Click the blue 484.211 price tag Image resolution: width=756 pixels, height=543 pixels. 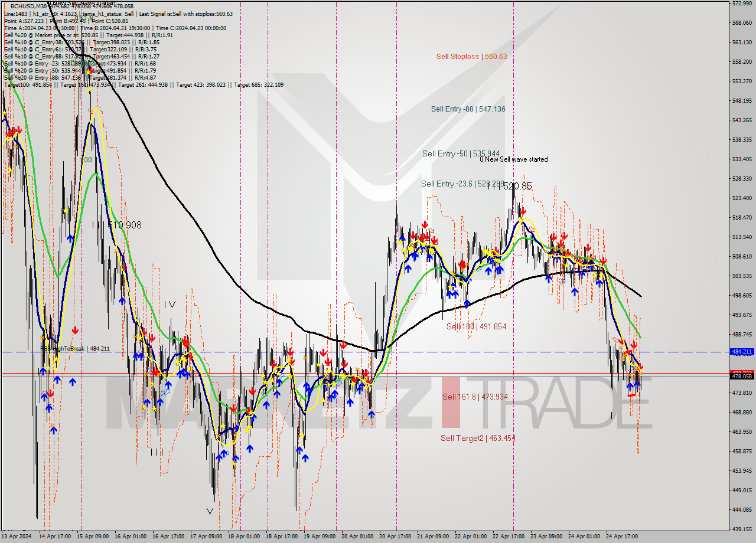tap(742, 352)
